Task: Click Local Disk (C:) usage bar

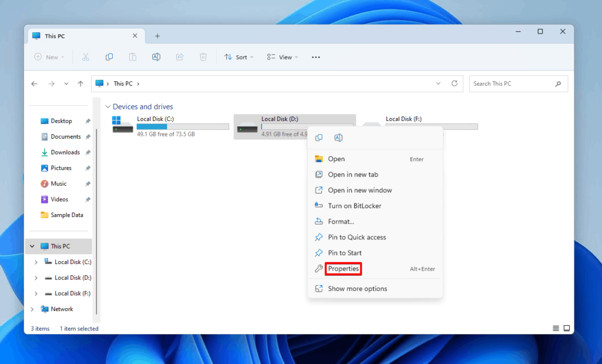Action: pyautogui.click(x=183, y=126)
